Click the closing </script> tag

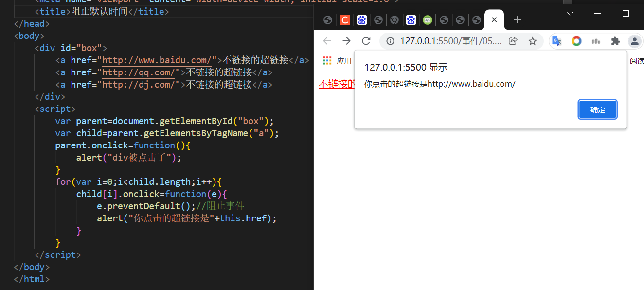pos(58,255)
